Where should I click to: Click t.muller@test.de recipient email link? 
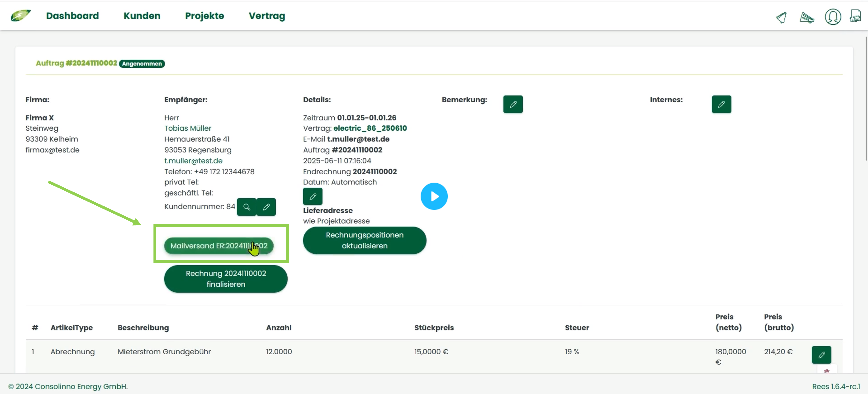pos(193,161)
